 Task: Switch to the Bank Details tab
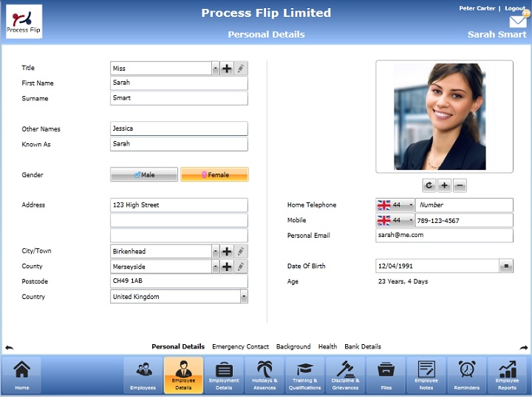(x=363, y=346)
